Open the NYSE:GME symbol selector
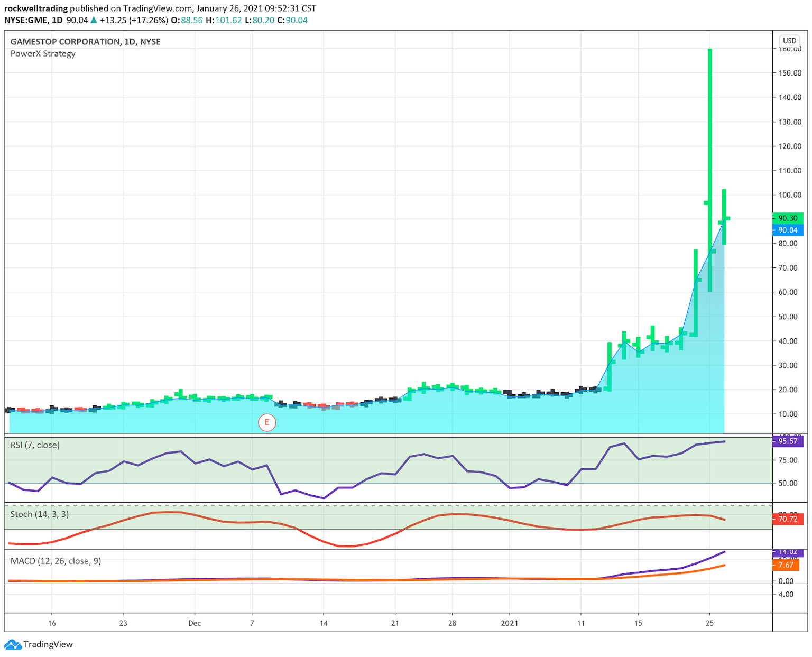 (x=25, y=20)
